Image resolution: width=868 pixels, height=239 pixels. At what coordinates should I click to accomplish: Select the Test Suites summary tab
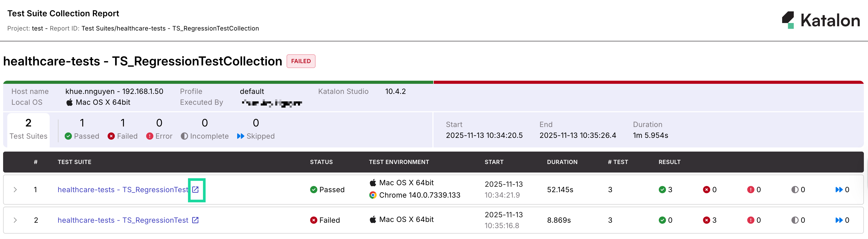(x=28, y=129)
